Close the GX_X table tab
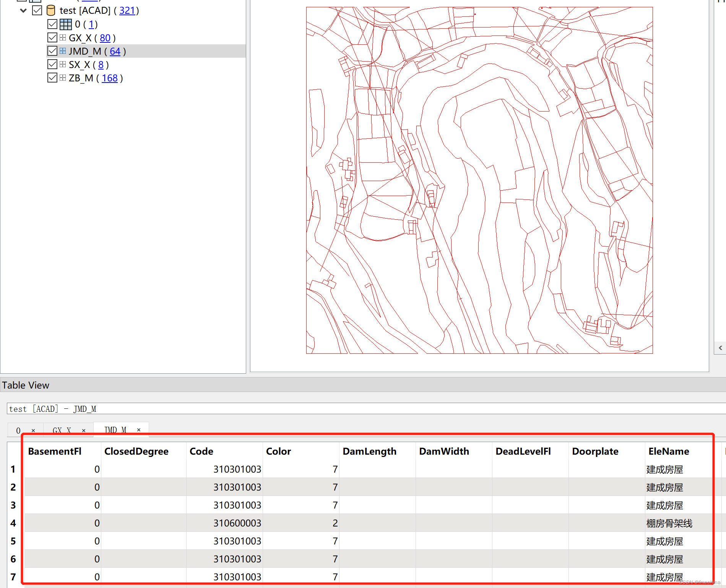The height and width of the screenshot is (588, 726). 84,430
